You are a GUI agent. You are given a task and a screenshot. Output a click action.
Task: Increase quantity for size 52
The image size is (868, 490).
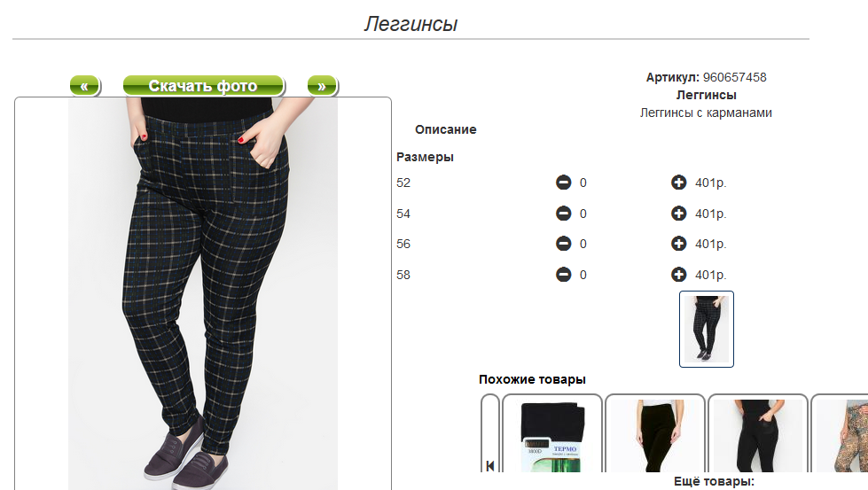click(678, 183)
